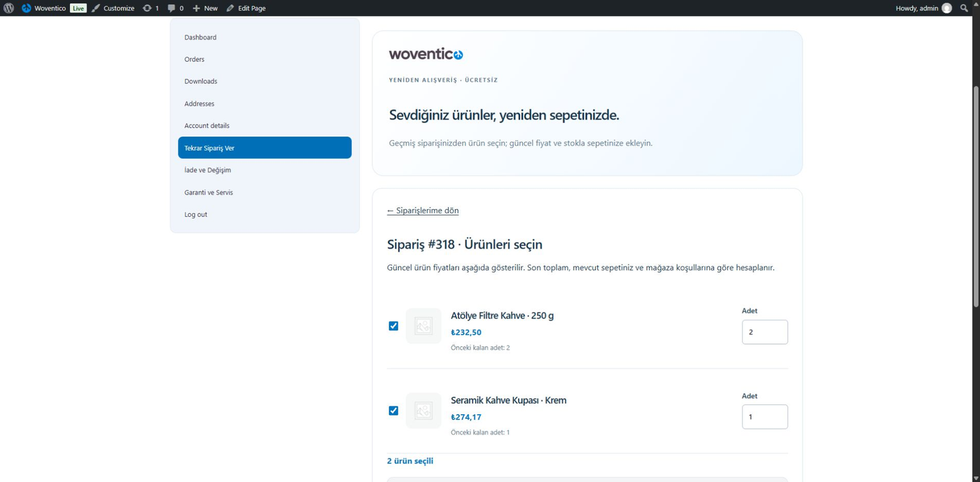Click the Siparişlerime dön link
The width and height of the screenshot is (980, 482).
[423, 211]
